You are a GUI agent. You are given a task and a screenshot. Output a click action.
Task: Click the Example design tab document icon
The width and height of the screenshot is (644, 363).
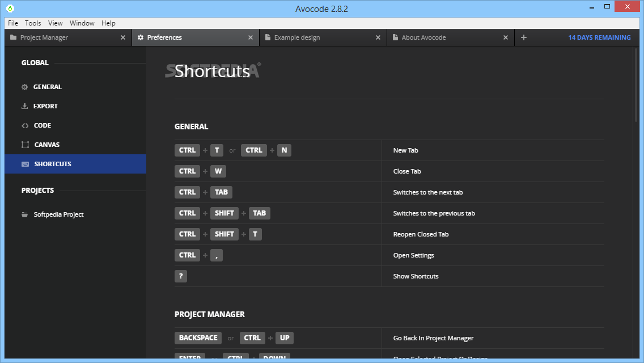[268, 37]
